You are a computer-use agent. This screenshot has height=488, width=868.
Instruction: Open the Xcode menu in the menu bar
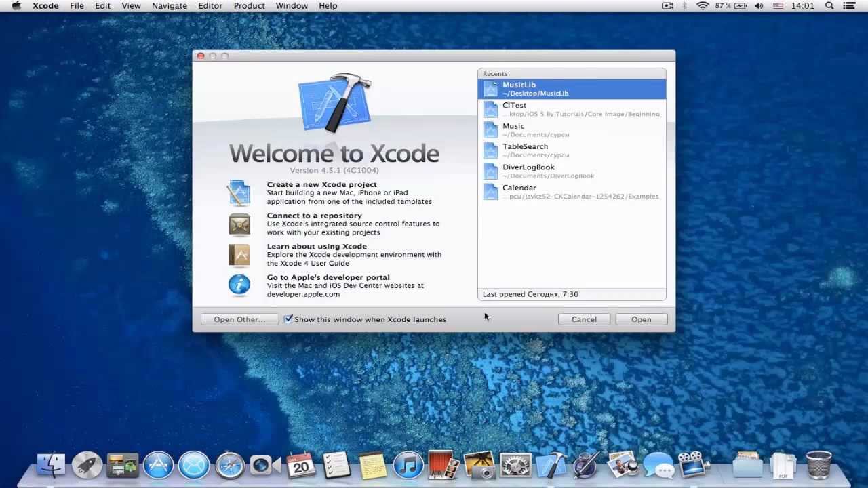coord(46,5)
